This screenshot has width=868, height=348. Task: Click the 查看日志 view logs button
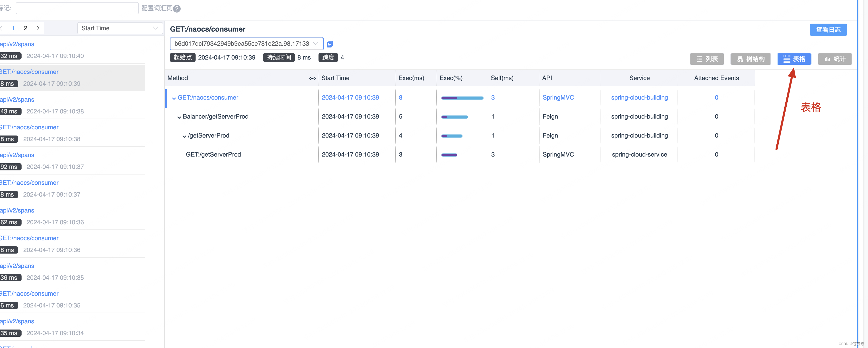click(828, 30)
